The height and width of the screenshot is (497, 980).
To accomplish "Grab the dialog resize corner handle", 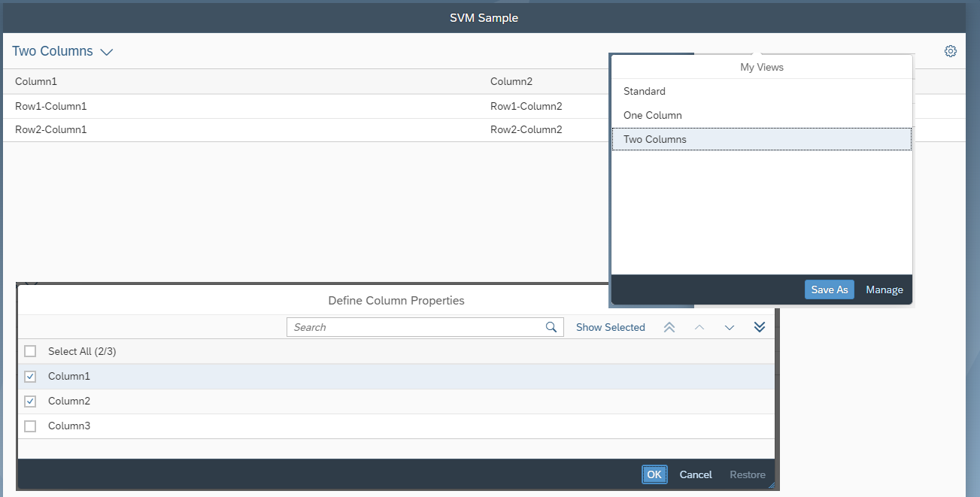I will tap(771, 486).
